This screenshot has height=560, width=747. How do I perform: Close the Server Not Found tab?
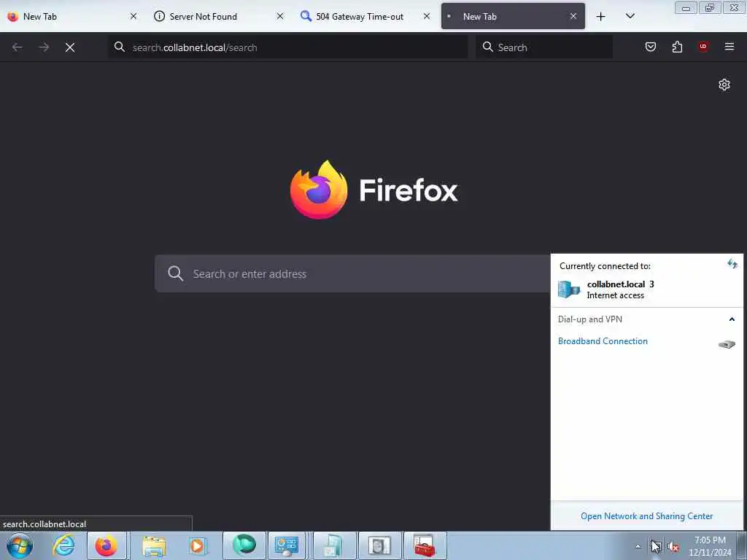(280, 16)
